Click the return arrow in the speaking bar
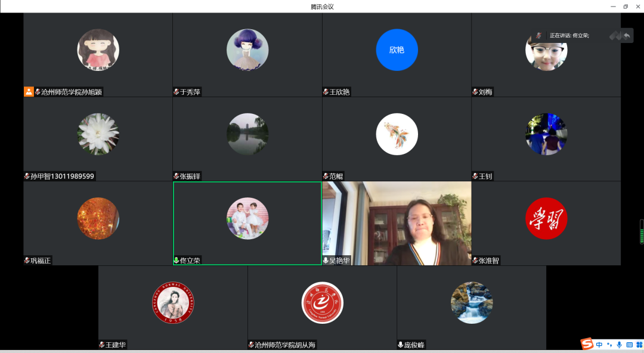The width and height of the screenshot is (644, 353). tap(627, 36)
